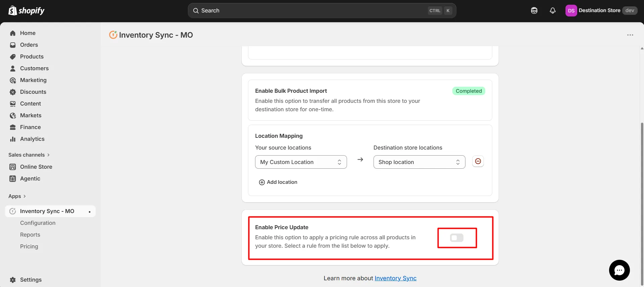Click the search input field

(x=322, y=11)
